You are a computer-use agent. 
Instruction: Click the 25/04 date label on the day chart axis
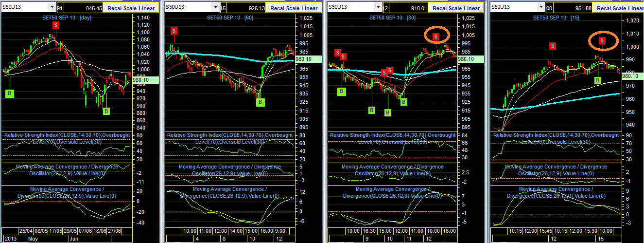click(x=26, y=230)
